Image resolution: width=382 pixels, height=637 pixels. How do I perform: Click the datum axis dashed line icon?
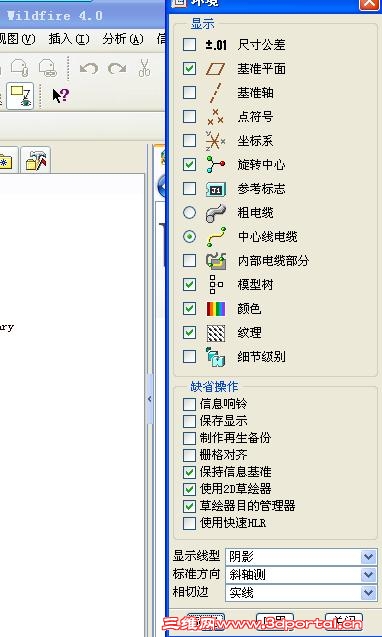click(215, 93)
